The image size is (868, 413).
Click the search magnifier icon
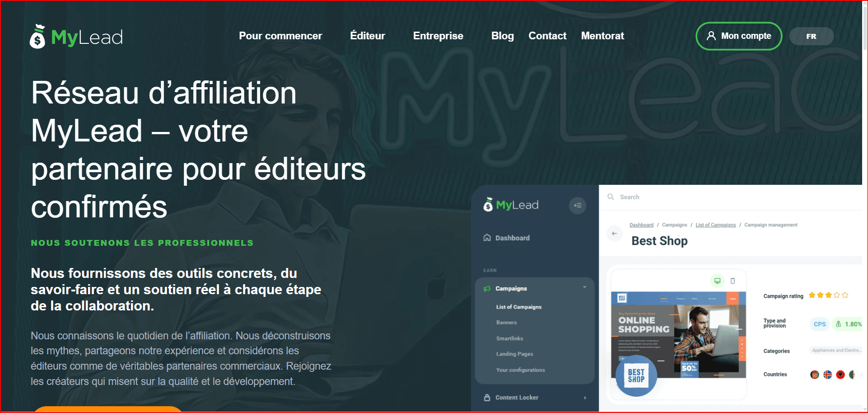coord(611,197)
